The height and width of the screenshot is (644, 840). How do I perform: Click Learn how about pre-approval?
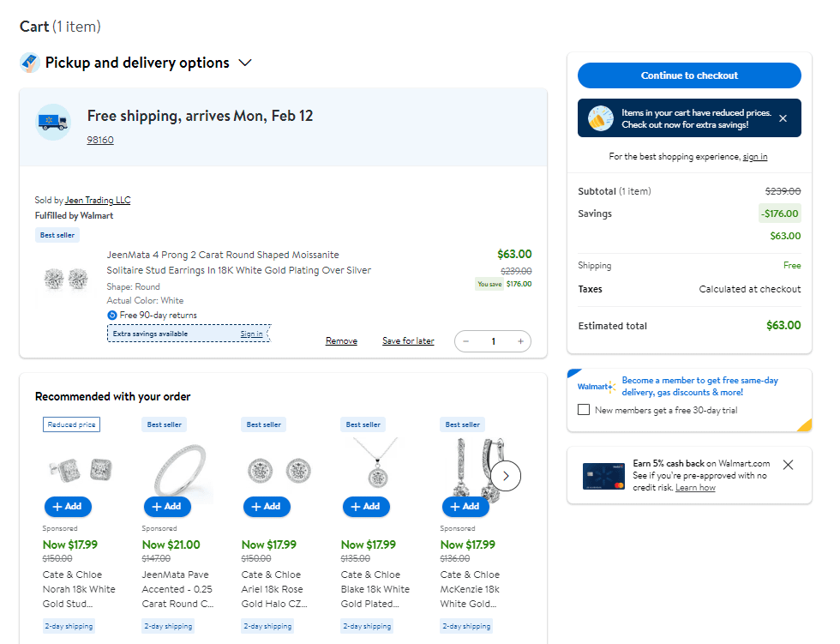(x=694, y=486)
